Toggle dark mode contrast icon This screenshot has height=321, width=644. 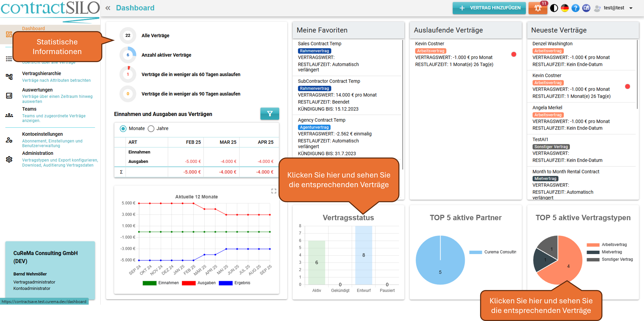[x=554, y=8]
